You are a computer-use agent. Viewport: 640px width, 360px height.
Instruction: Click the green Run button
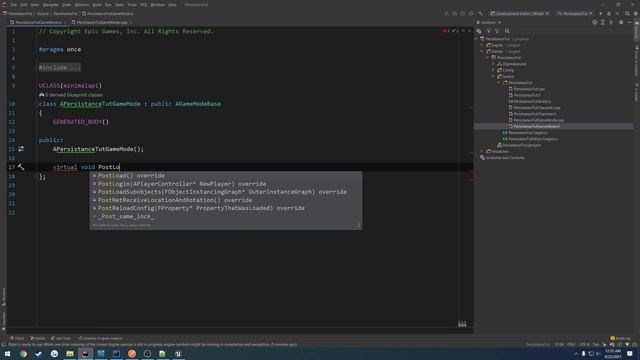[600, 13]
